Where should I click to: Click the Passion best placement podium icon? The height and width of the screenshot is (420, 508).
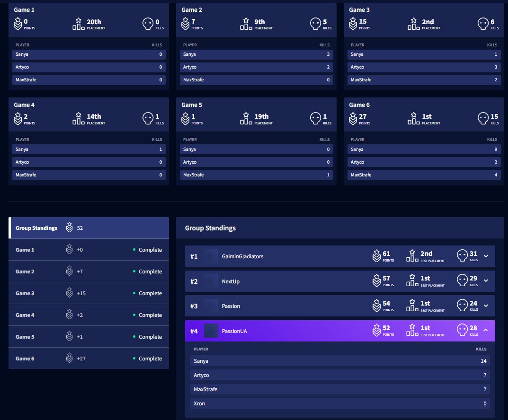pyautogui.click(x=412, y=305)
